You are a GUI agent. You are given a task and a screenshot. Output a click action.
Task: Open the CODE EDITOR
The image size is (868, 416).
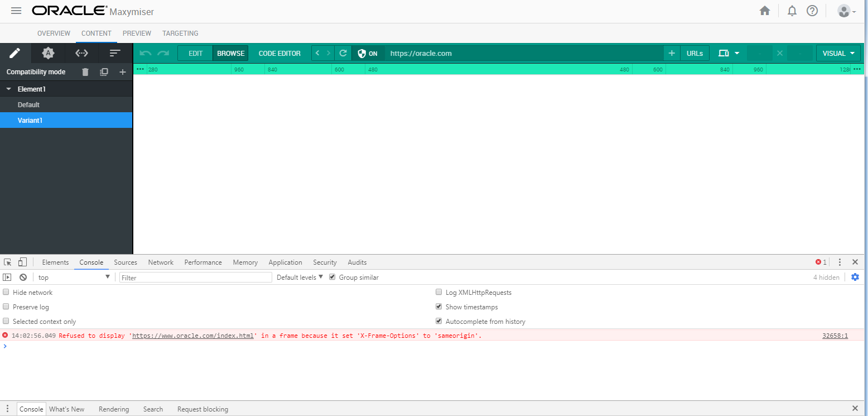click(279, 54)
